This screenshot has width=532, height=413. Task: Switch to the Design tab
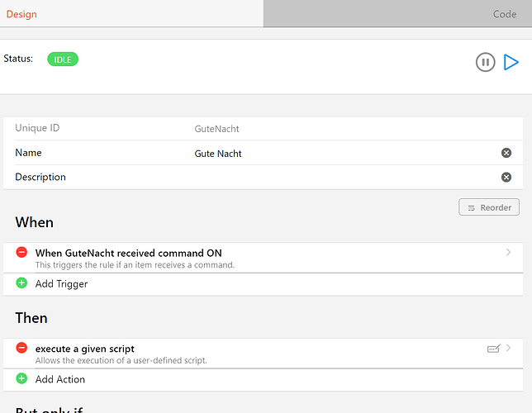pyautogui.click(x=21, y=14)
